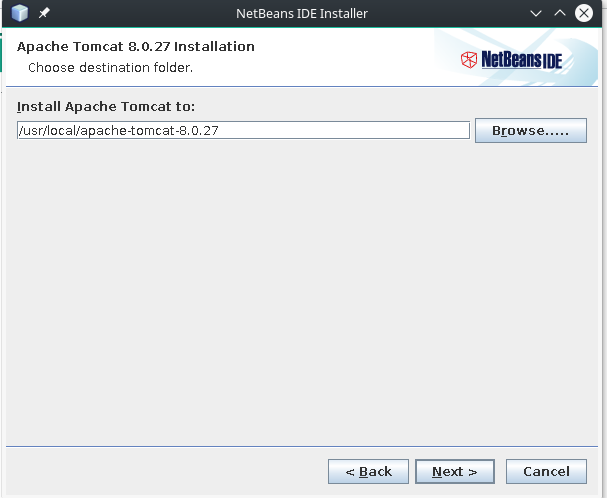Minimize the installer window
The image size is (607, 498).
(x=536, y=14)
